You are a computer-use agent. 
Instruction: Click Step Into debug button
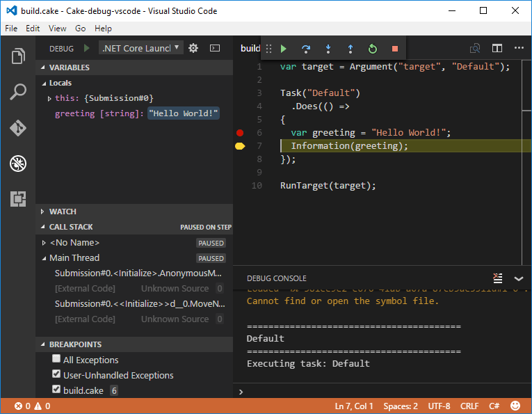click(x=328, y=49)
